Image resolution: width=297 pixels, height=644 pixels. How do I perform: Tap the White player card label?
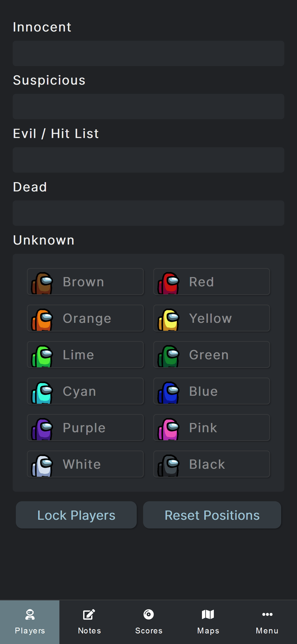(82, 464)
